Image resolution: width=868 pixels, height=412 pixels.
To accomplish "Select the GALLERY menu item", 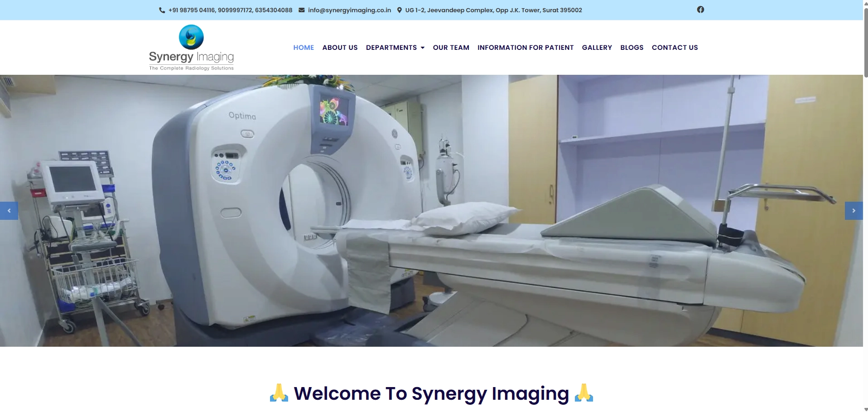I will point(597,47).
